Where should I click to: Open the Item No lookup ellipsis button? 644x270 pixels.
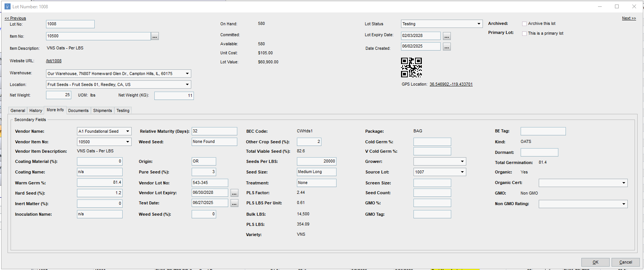pyautogui.click(x=155, y=36)
